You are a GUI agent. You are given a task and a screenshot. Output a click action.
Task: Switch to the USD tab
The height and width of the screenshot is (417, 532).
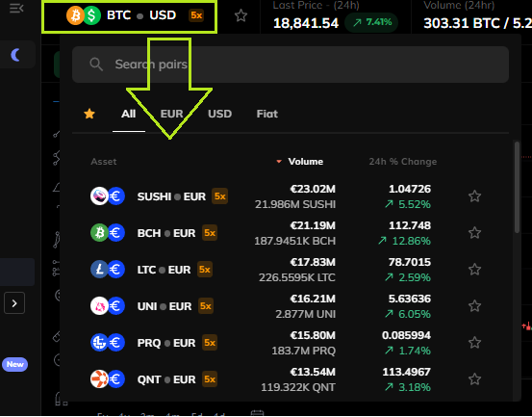[220, 114]
